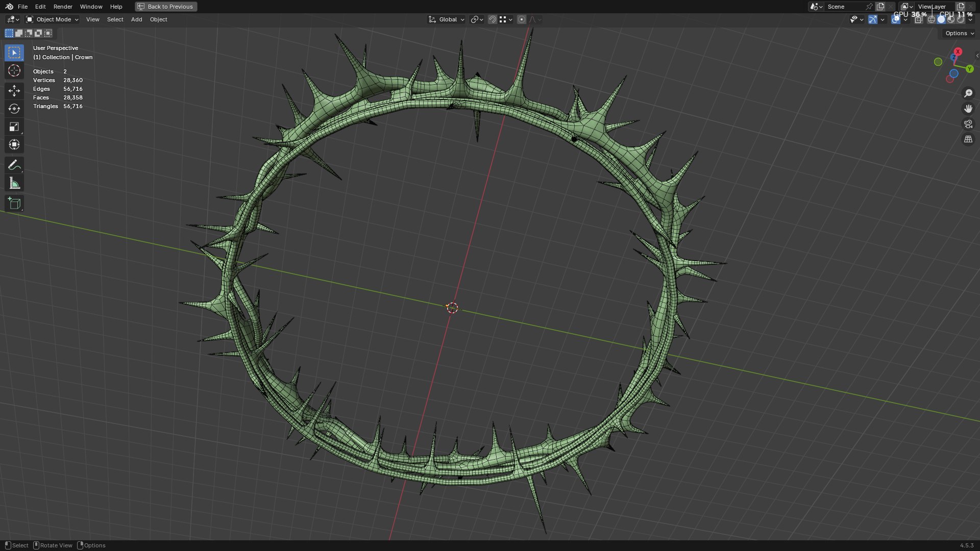Screen dimensions: 980x551
Task: Open the viewport Add menu
Action: tap(136, 19)
